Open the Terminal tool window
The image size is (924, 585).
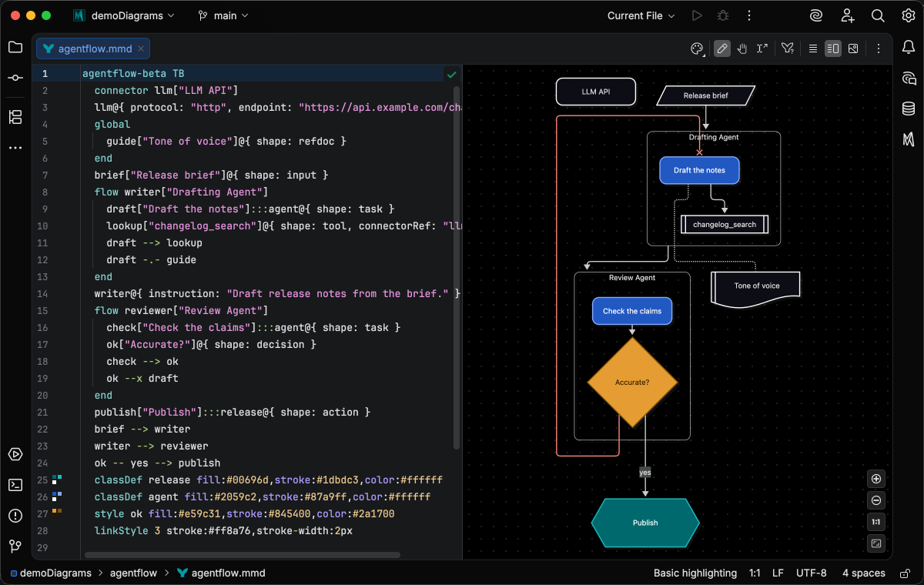coord(15,485)
